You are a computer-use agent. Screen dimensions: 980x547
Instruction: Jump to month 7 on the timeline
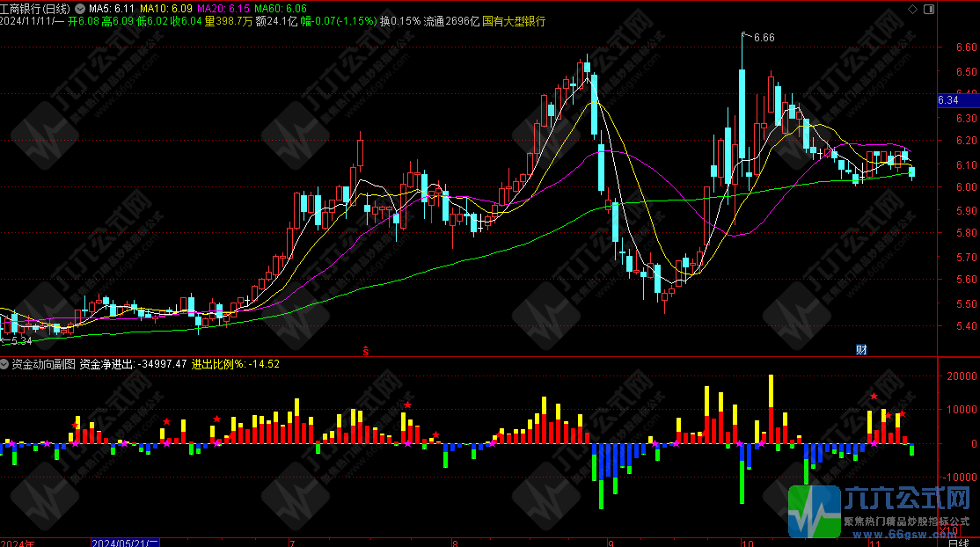tap(292, 543)
